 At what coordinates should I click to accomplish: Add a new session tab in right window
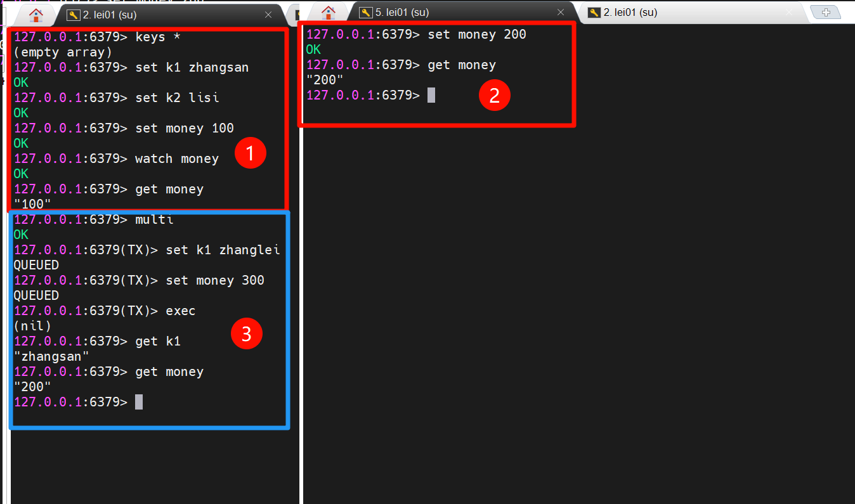[x=825, y=12]
